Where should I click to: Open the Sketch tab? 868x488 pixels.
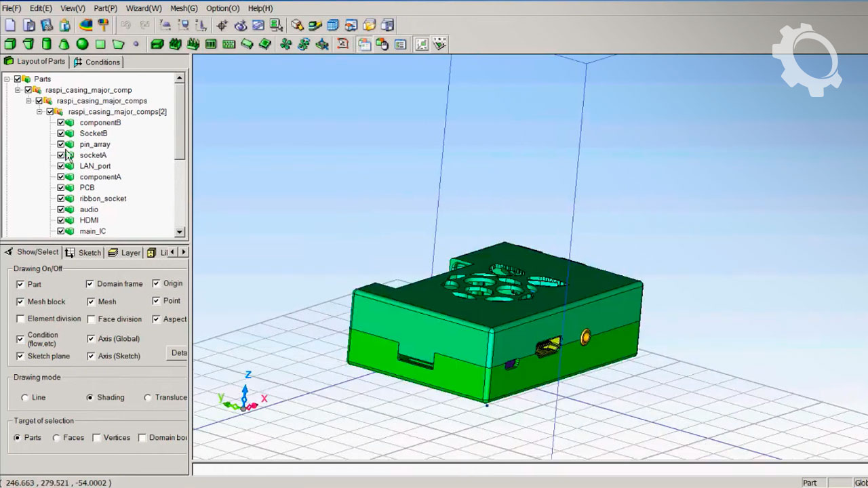tap(83, 253)
